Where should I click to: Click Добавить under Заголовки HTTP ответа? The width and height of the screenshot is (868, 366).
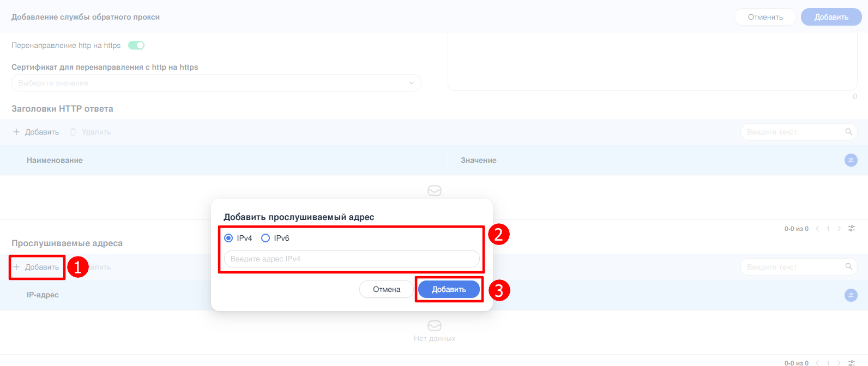click(37, 132)
